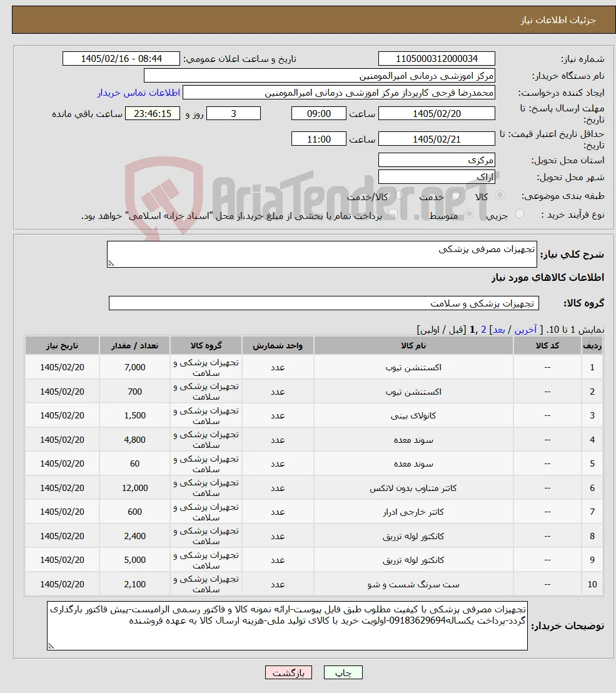Go to the last page آخرین

click(x=525, y=330)
